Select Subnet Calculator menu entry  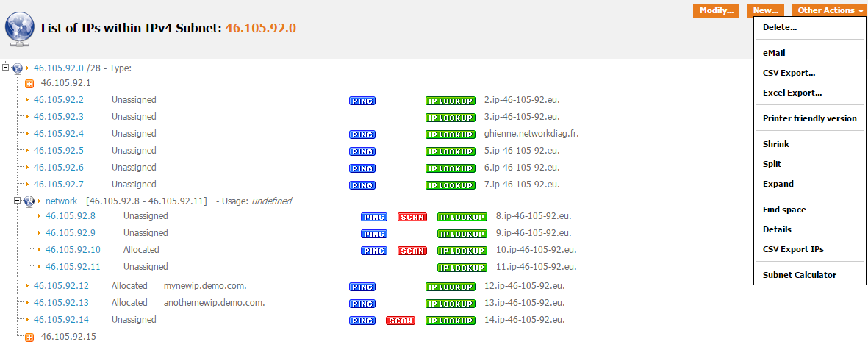800,275
